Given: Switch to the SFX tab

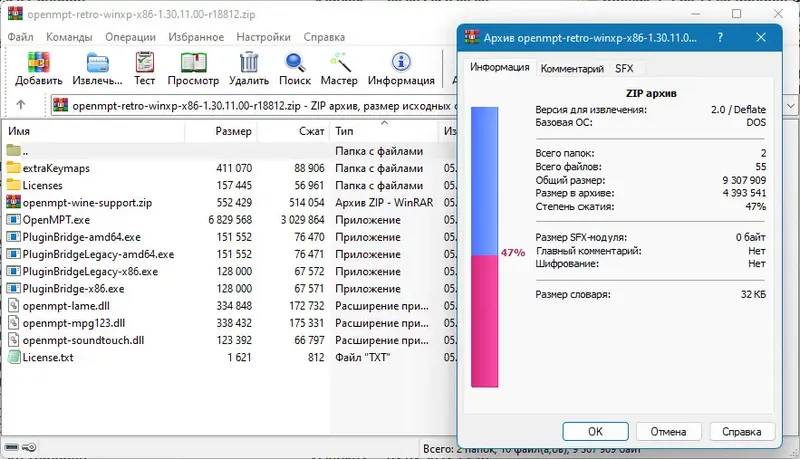Looking at the screenshot, I should (624, 68).
